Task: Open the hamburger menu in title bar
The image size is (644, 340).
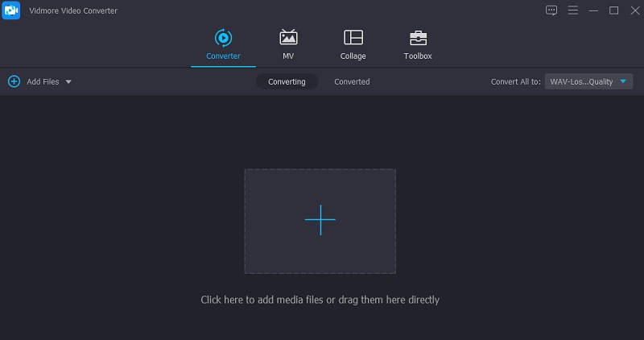Action: [x=573, y=10]
